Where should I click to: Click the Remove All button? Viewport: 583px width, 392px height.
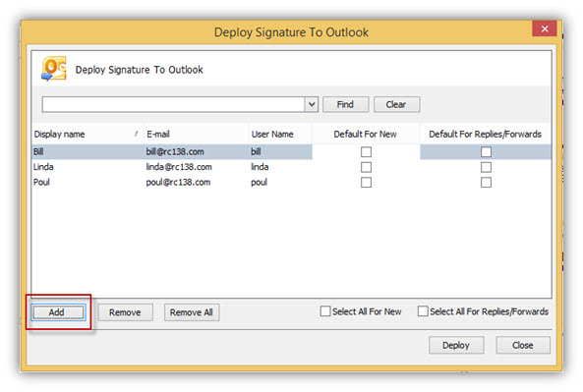[x=192, y=312]
